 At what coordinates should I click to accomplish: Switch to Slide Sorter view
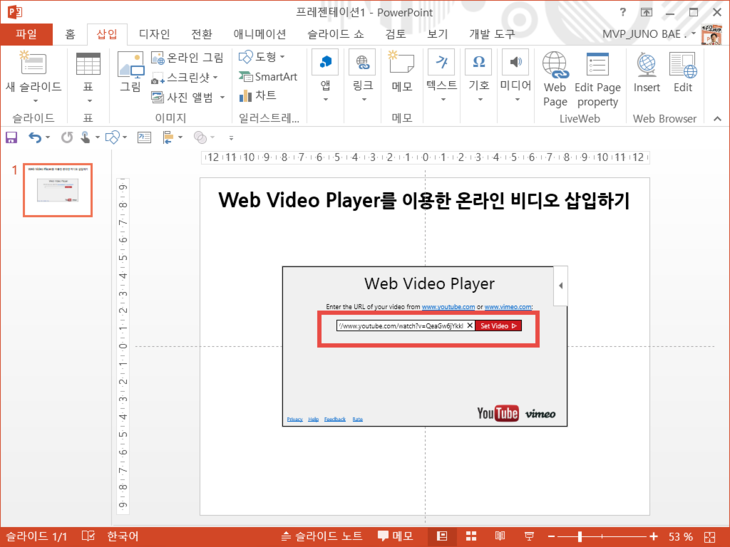click(471, 536)
